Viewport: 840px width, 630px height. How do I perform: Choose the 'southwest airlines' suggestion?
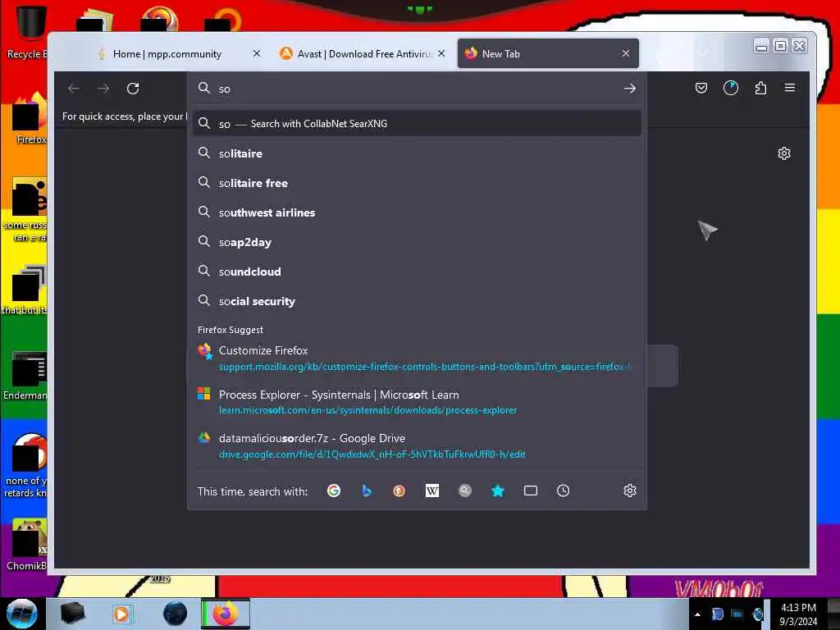pos(417,212)
